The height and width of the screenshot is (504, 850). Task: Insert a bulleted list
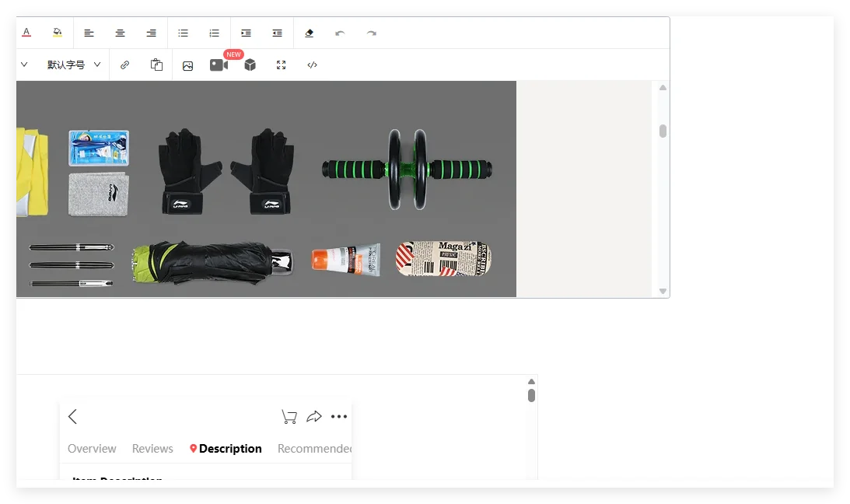point(184,33)
